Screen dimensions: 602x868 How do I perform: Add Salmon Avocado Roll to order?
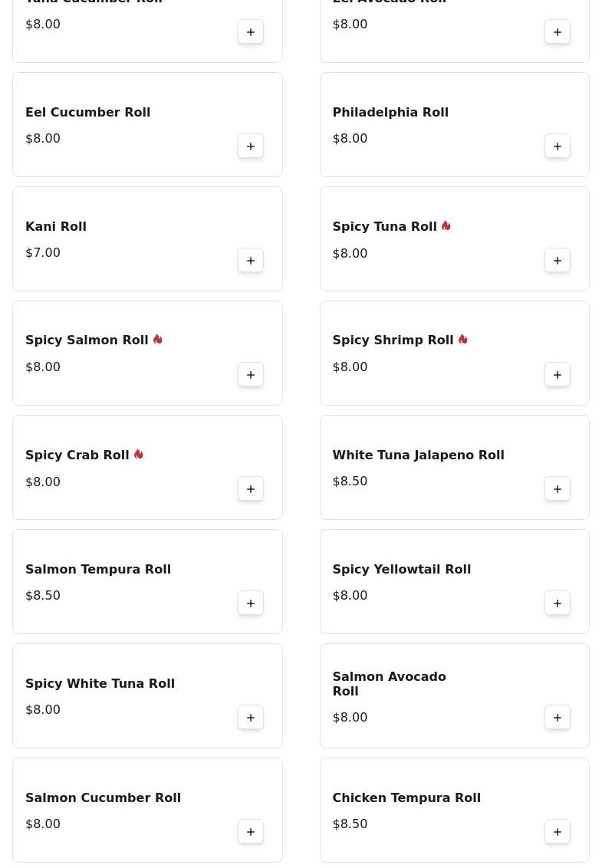(x=558, y=718)
